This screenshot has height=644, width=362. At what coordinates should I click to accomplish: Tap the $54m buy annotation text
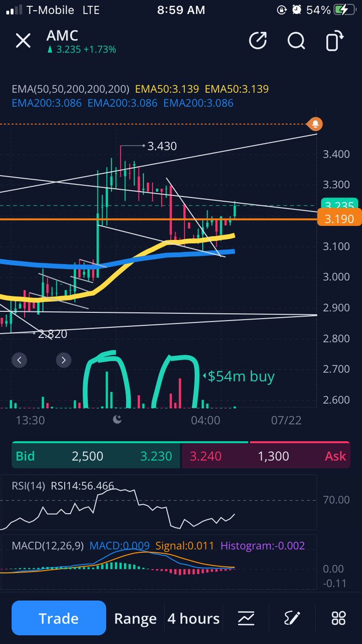pos(241,376)
